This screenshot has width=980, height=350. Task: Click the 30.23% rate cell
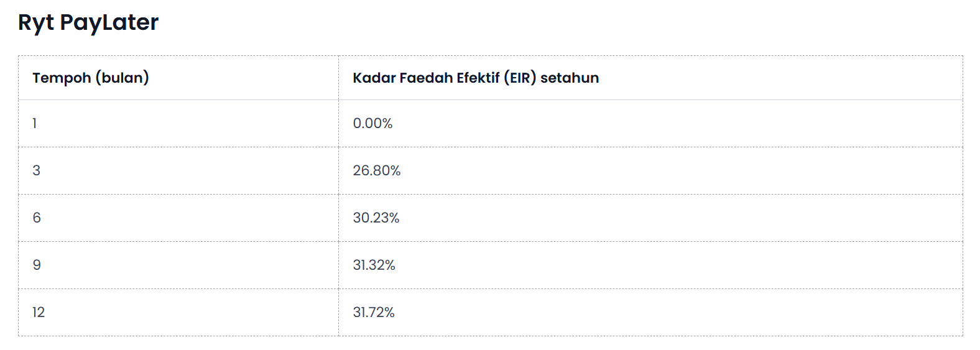pyautogui.click(x=650, y=218)
